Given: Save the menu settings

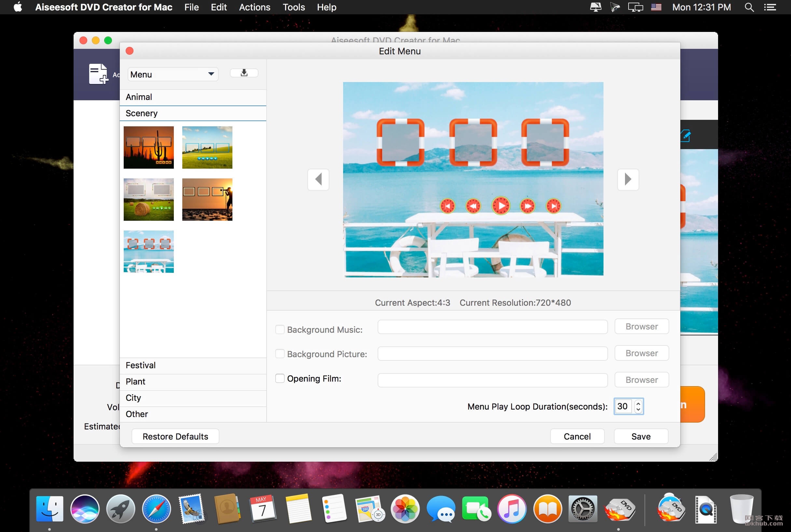Looking at the screenshot, I should pos(641,436).
